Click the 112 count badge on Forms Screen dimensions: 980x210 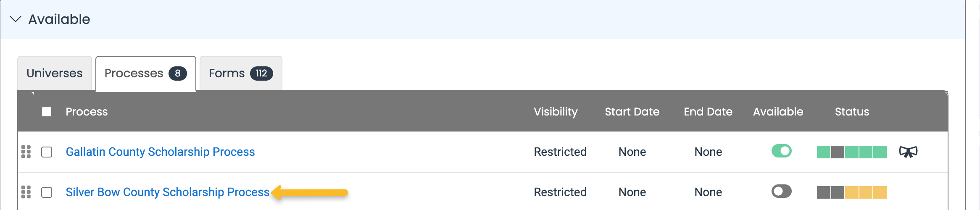pyautogui.click(x=261, y=73)
